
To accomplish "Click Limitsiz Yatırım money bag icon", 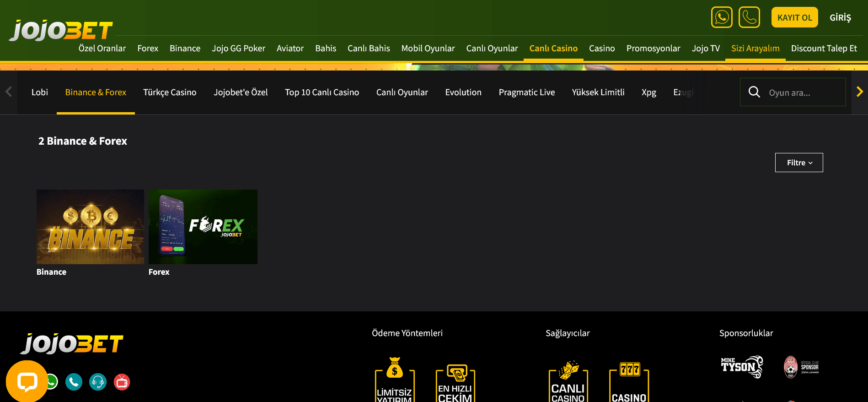I will click(x=395, y=380).
